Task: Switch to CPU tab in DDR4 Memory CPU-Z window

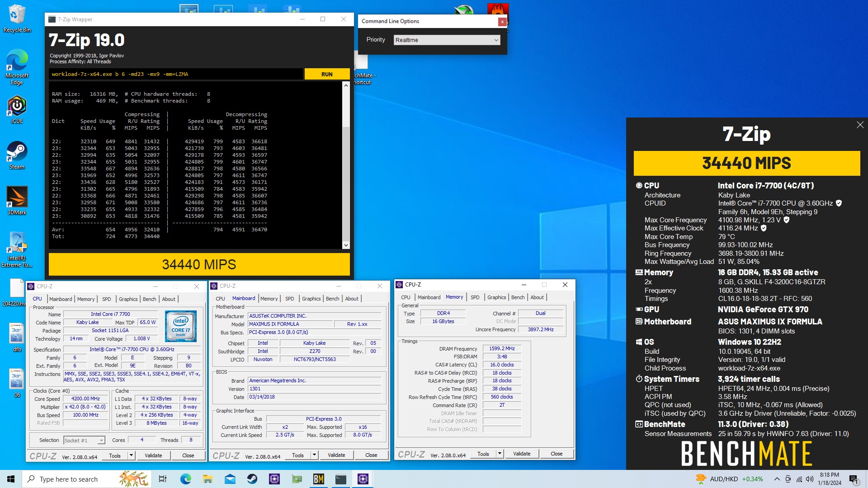Action: 406,297
